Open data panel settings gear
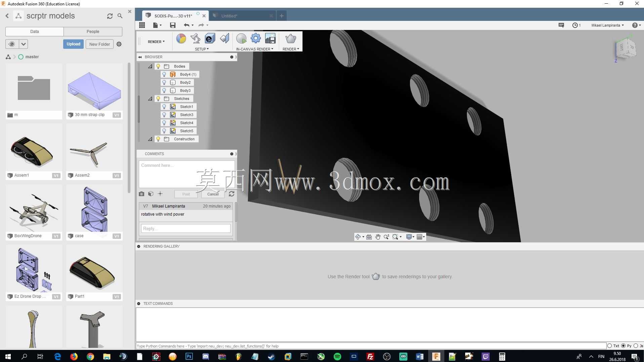This screenshot has width=644, height=362. (119, 44)
